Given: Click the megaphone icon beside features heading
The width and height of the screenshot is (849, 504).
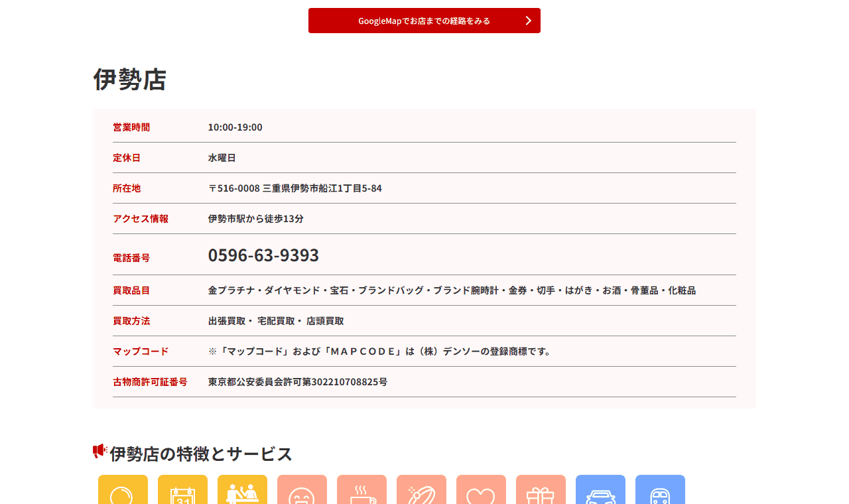Looking at the screenshot, I should (100, 452).
